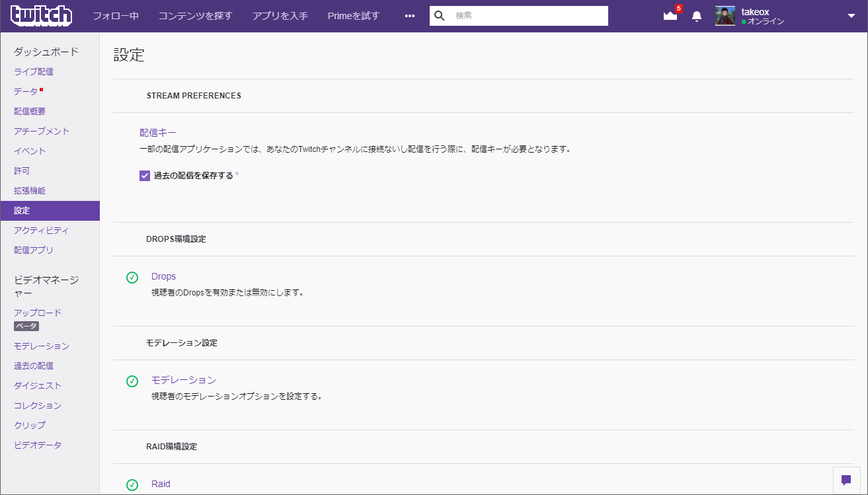Open the 配信キー link

158,132
